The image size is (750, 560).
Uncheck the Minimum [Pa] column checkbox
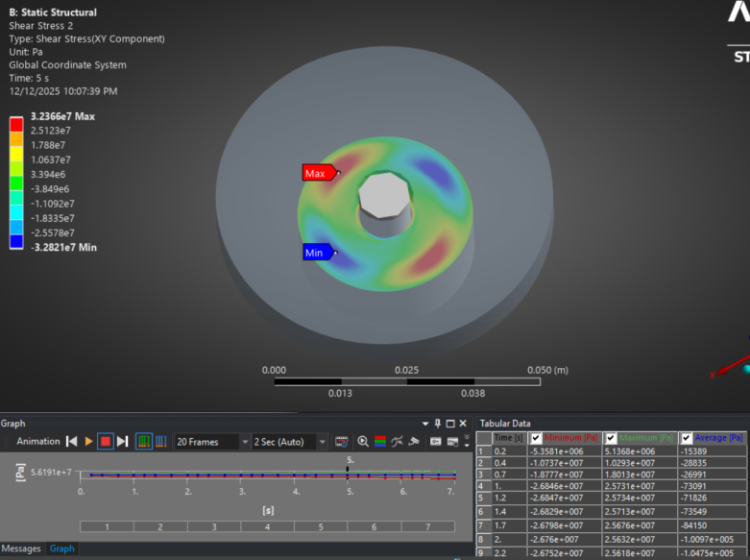(536, 438)
